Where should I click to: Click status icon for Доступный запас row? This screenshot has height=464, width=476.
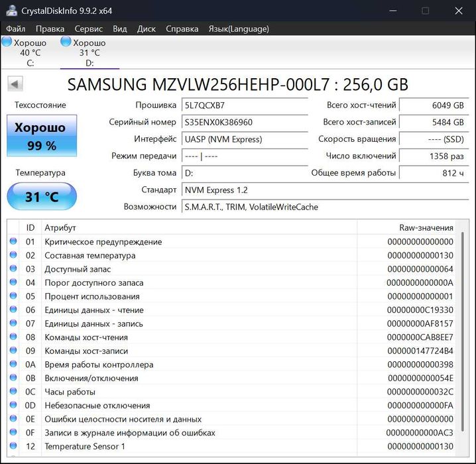point(13,268)
